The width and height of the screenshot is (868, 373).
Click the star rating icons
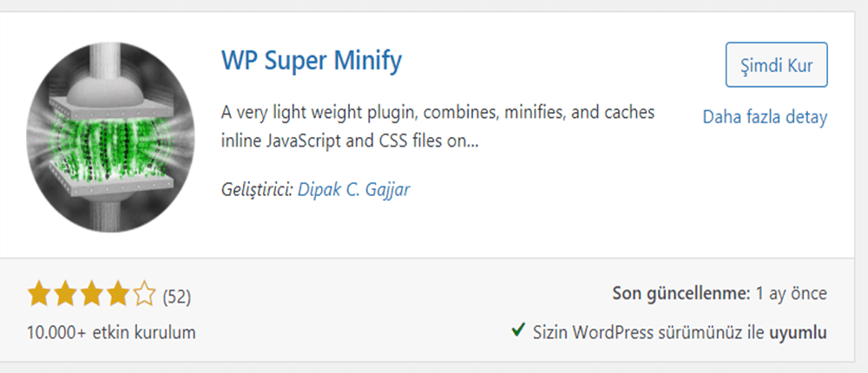[x=92, y=294]
